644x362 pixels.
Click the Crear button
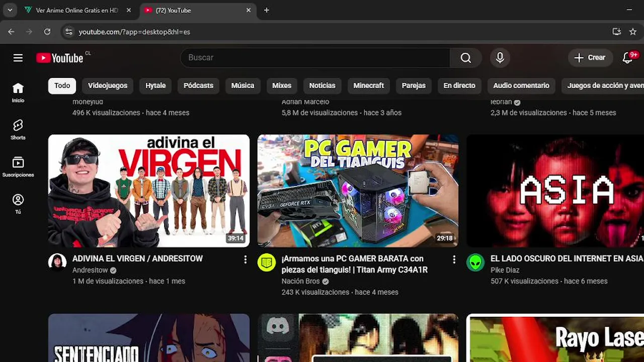(591, 58)
